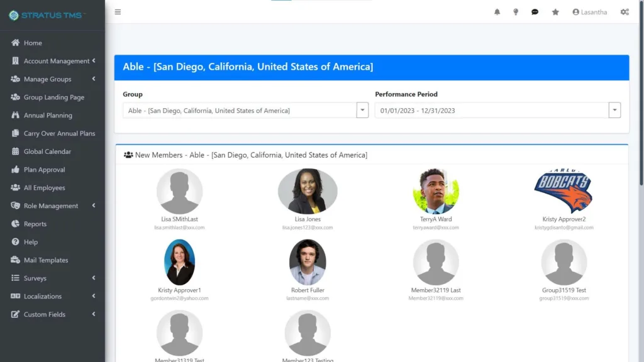Open the Lasantha user profile link

(589, 12)
